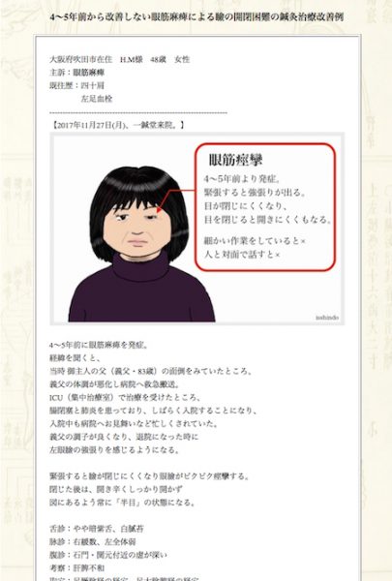Click the callout line 人と対面で話すと×
The image size is (392, 581).
point(242,254)
